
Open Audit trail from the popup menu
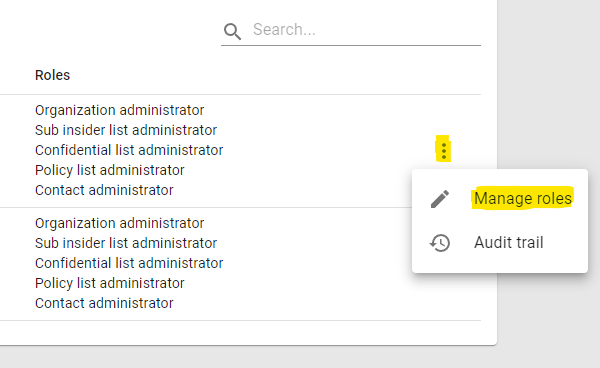pos(509,243)
